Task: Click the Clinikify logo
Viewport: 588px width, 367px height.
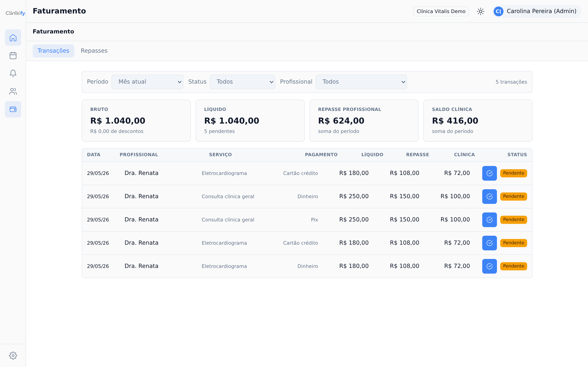Action: tap(15, 13)
